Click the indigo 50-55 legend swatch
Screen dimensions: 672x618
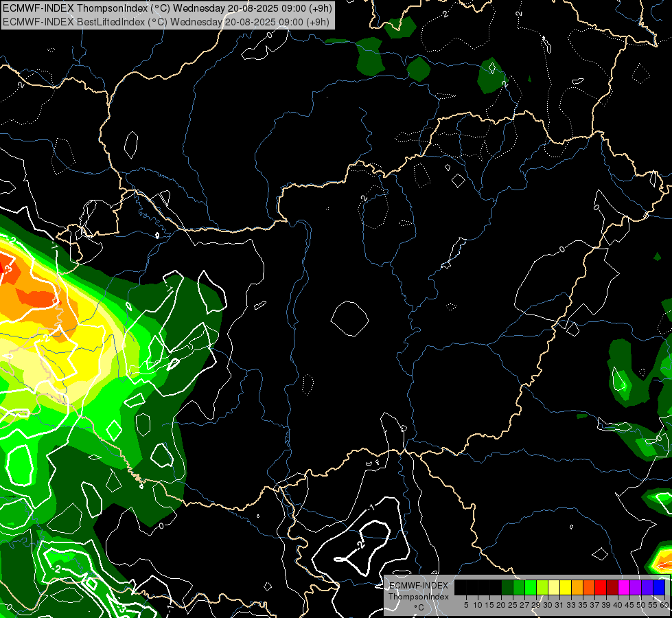point(647,587)
